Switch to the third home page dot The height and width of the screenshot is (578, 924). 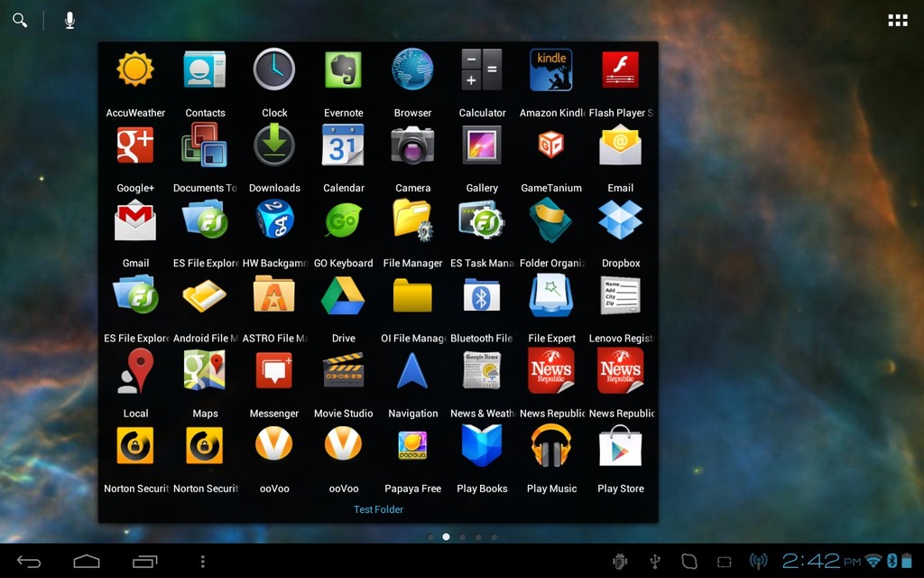[x=462, y=536]
